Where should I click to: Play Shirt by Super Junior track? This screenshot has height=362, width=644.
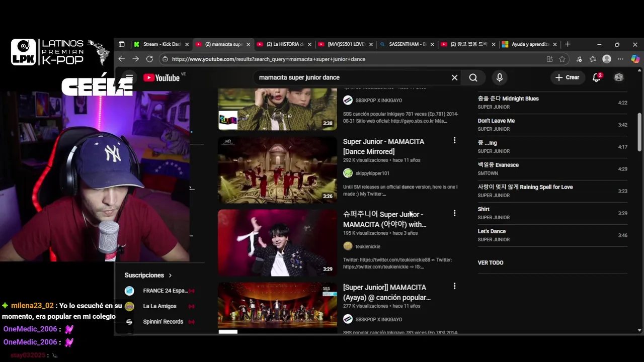552,213
